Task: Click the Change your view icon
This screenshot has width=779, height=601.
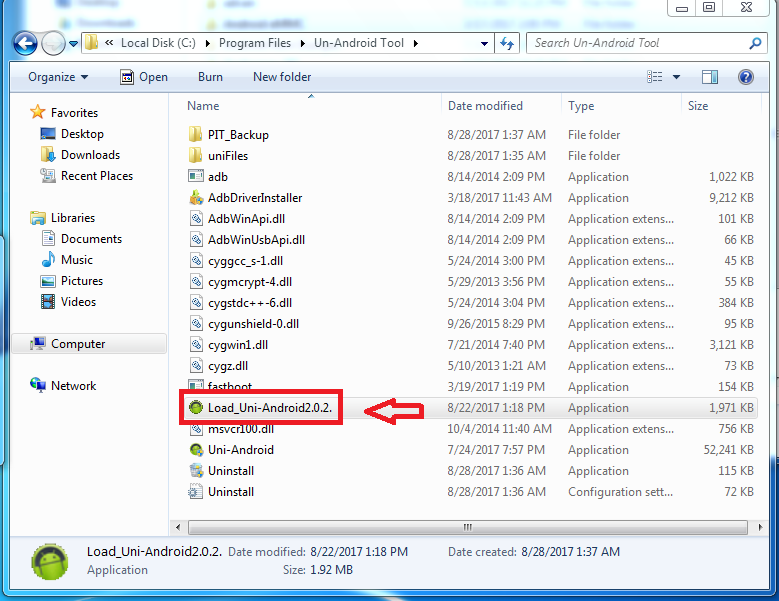Action: [655, 76]
